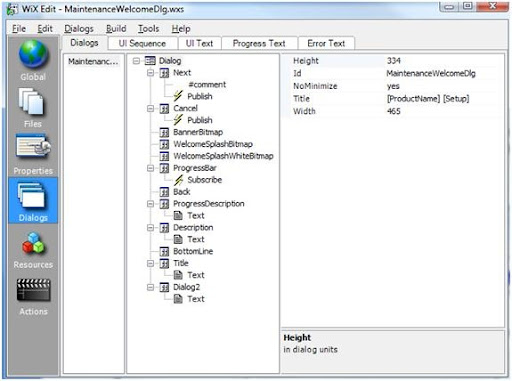
Task: Select the Width property name
Action: [304, 111]
